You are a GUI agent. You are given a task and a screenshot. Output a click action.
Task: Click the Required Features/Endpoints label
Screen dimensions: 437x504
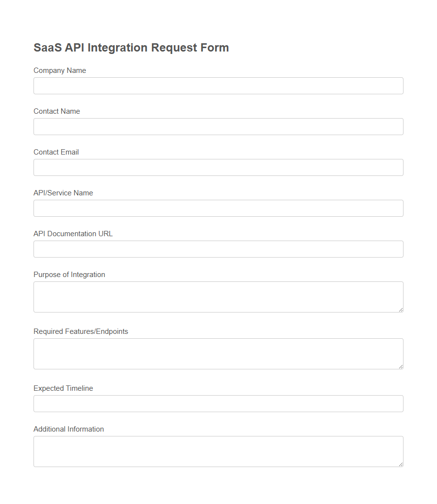(81, 331)
